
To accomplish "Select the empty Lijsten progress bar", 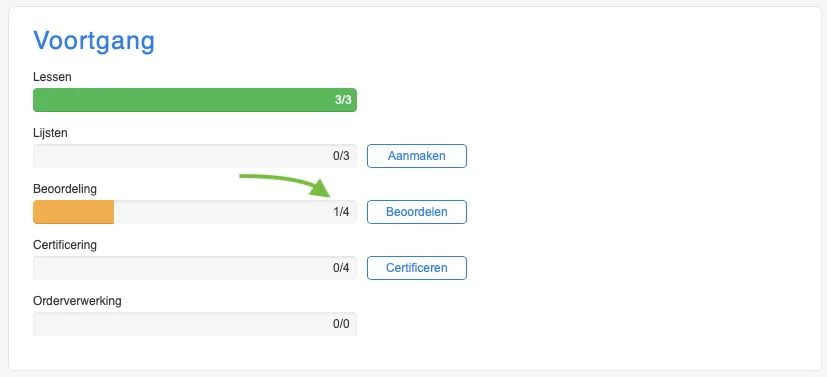I will click(x=195, y=156).
